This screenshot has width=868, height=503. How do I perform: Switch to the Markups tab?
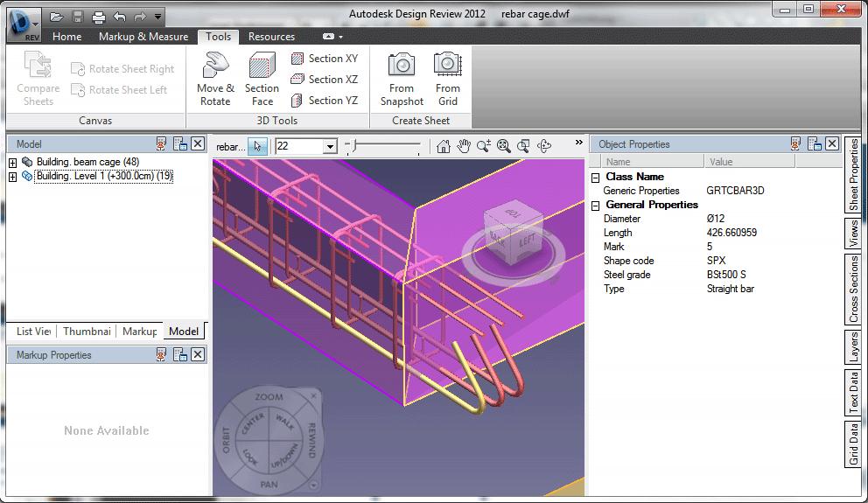139,331
